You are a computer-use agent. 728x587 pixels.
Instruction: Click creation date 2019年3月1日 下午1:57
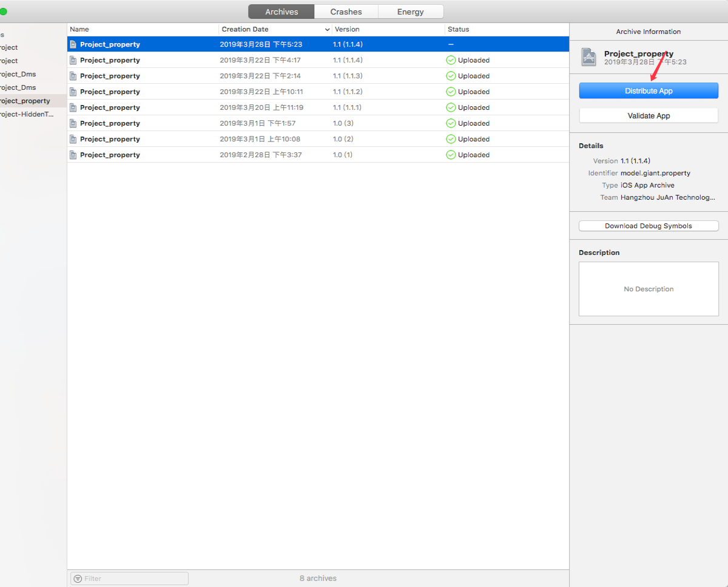click(258, 123)
